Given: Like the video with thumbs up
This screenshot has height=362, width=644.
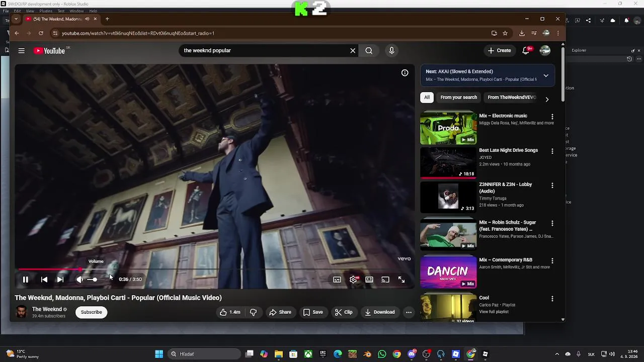Looking at the screenshot, I should (230, 312).
